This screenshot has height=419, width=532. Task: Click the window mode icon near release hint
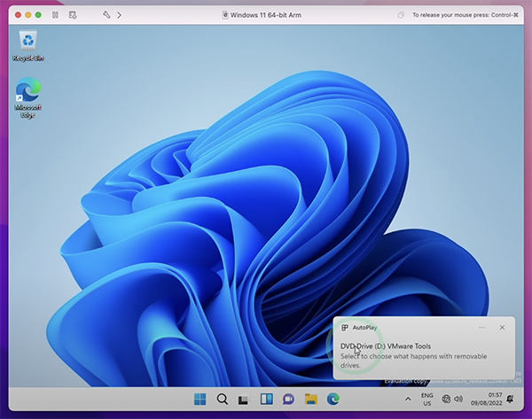point(401,15)
